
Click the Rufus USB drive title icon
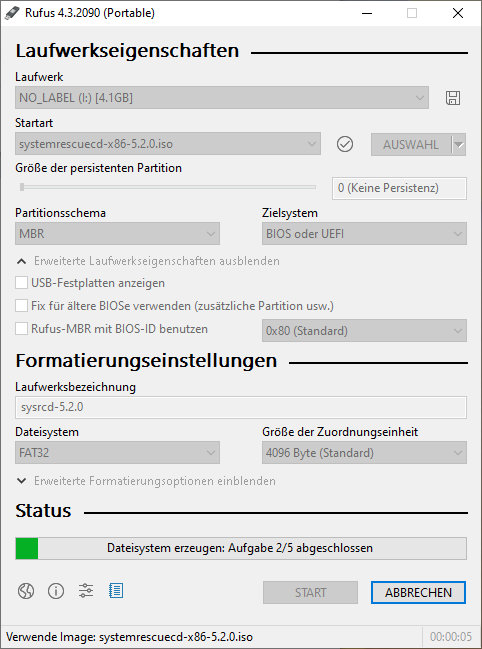[x=12, y=13]
